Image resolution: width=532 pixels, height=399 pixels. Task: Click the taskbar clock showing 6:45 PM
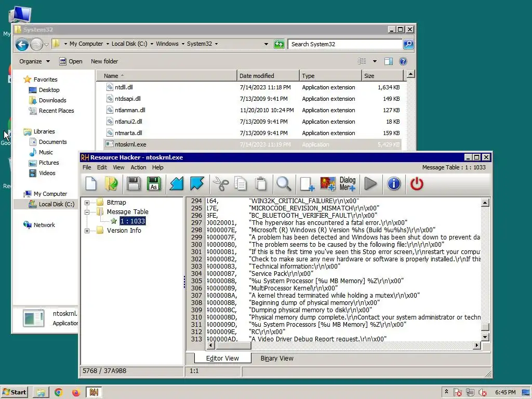[x=505, y=393]
